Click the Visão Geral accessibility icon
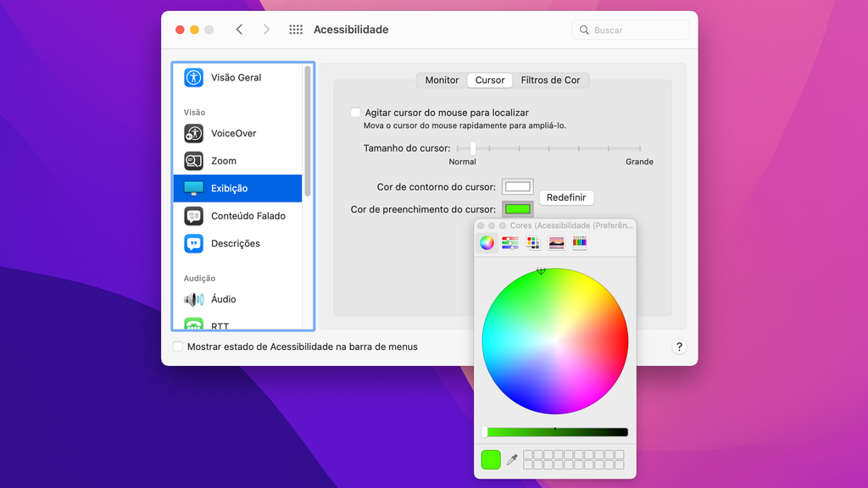Viewport: 868px width, 488px height. coord(194,77)
